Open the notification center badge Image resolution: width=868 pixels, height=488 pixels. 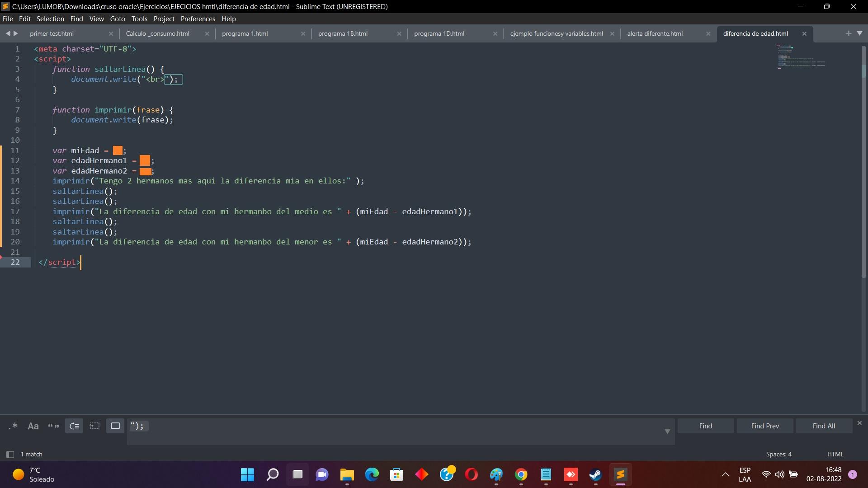pyautogui.click(x=853, y=474)
